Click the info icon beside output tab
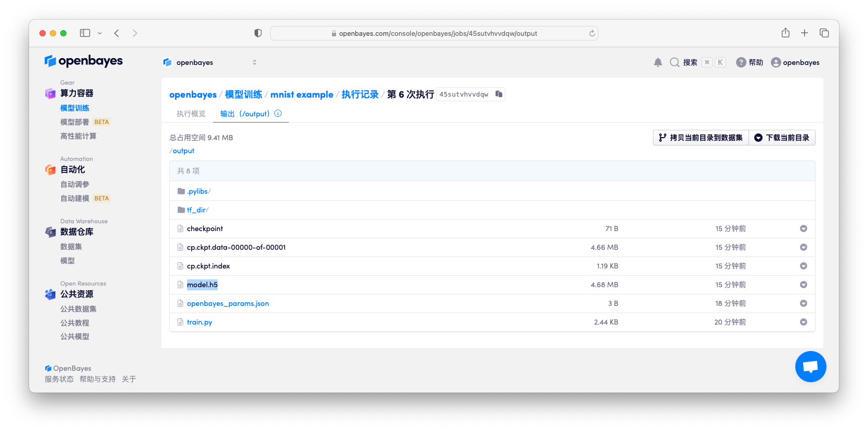Viewport: 868px width, 431px height. 278,113
